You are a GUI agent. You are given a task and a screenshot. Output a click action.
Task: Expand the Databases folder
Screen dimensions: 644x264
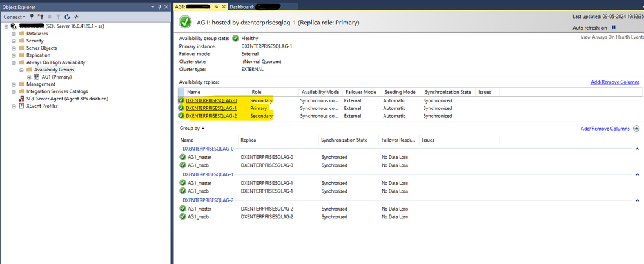coord(14,33)
